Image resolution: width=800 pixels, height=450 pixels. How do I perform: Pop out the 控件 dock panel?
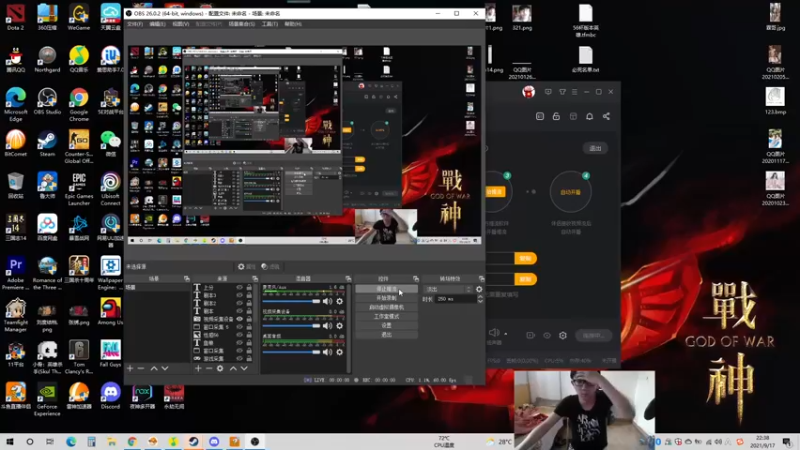416,279
